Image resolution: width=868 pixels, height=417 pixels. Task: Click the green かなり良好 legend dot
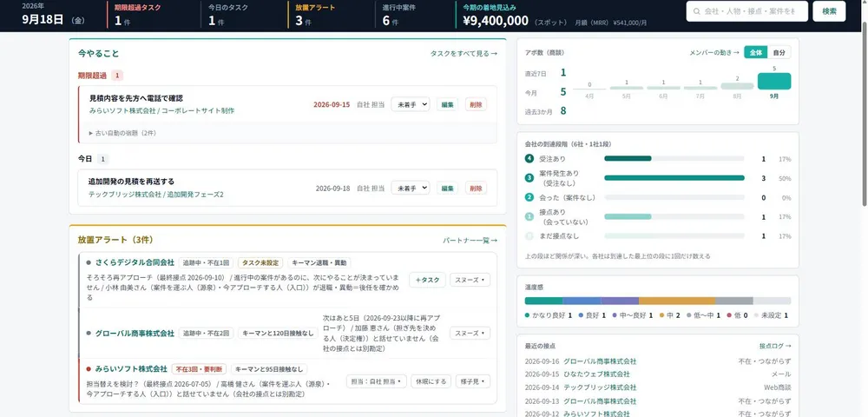[528, 315]
